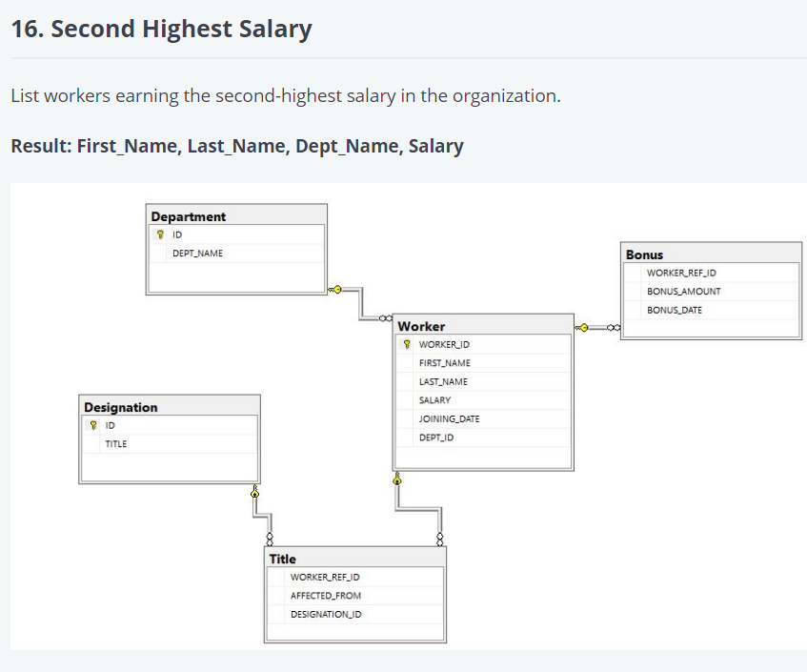Click the primary key icon in Designation table
The width and height of the screenshot is (807, 672).
[x=91, y=424]
